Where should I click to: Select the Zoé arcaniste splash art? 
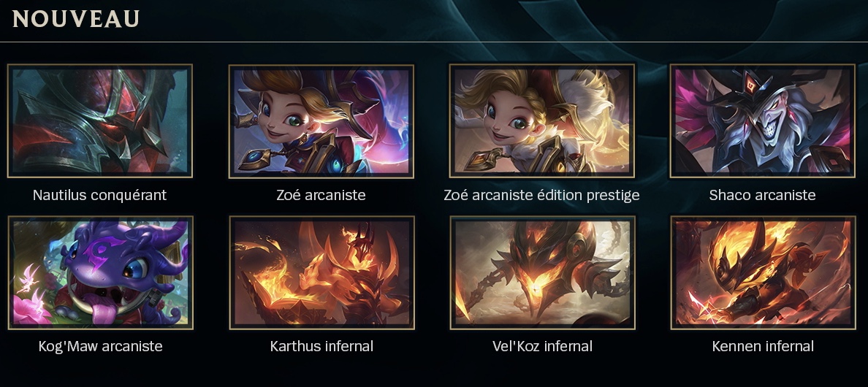tap(321, 121)
